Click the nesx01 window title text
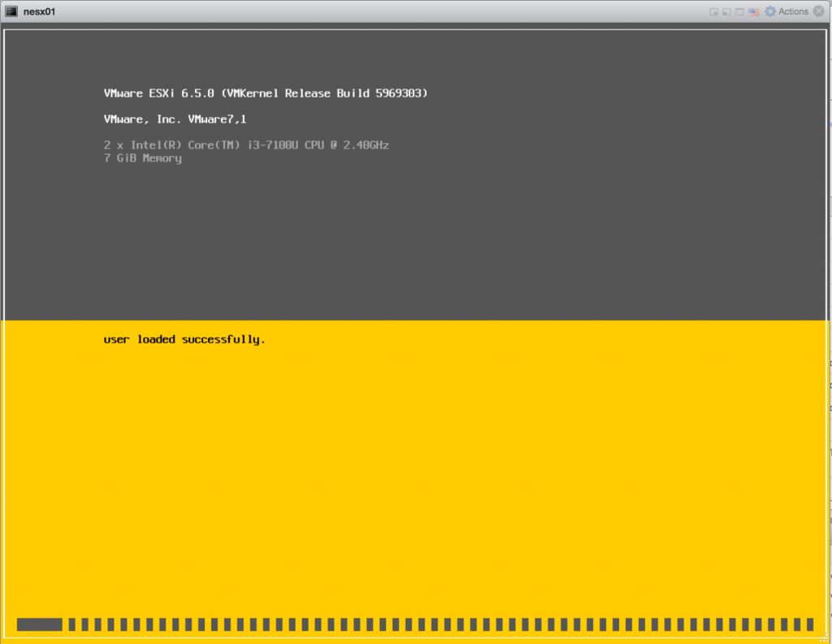The height and width of the screenshot is (644, 832). 39,11
